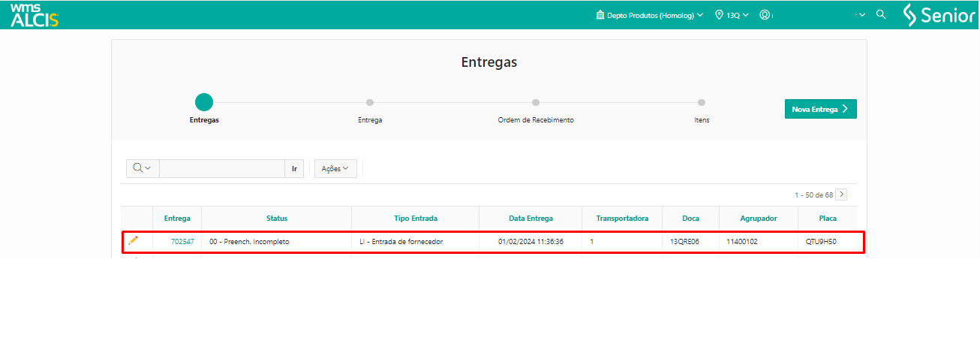Sort by Transportadora column header
This screenshot has width=980, height=362.
tap(622, 219)
